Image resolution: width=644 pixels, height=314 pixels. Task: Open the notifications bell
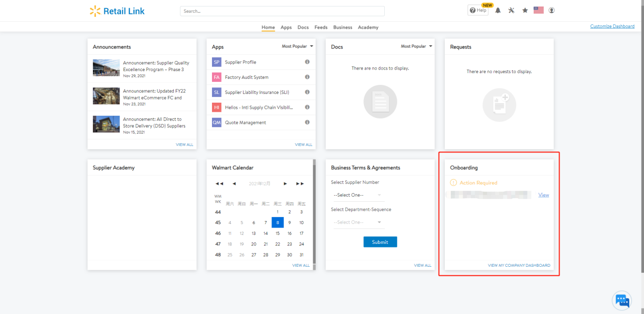coord(498,10)
